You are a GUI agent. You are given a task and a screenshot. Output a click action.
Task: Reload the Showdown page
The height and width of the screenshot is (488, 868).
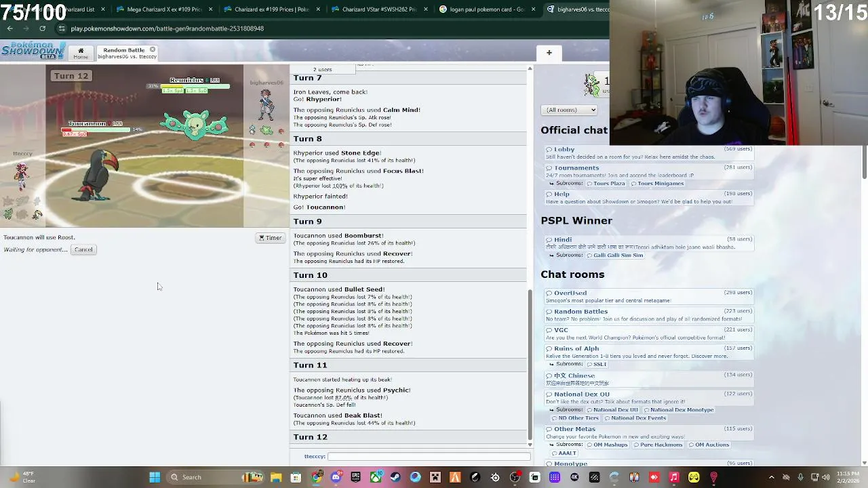coord(42,28)
